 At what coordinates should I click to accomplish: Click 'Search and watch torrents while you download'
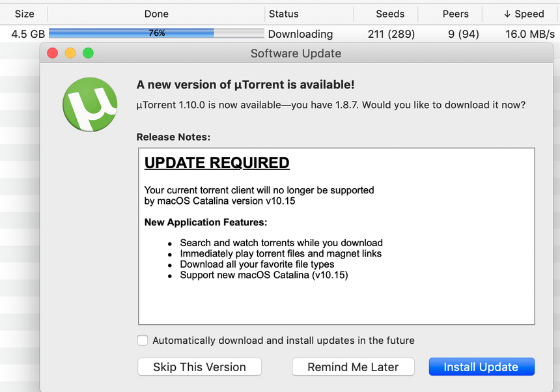point(281,243)
